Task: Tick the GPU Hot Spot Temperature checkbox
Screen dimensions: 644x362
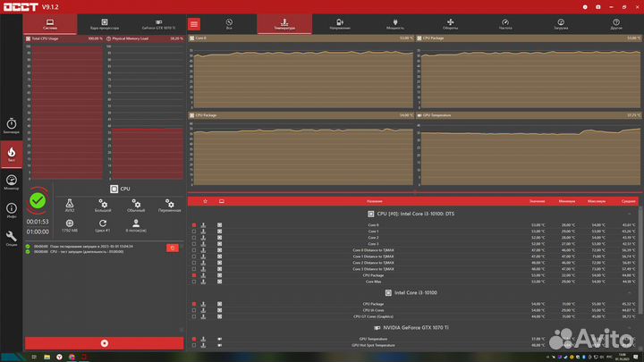Action: [x=194, y=345]
